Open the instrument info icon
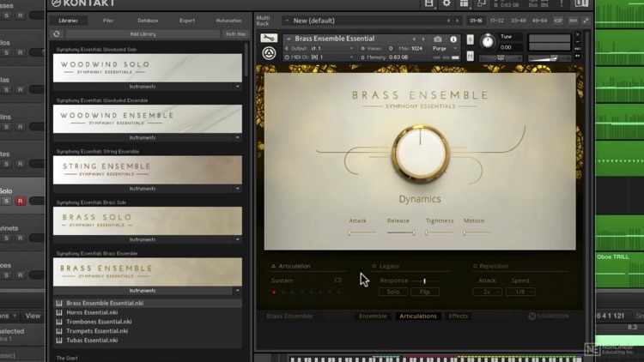644x362 pixels. pyautogui.click(x=453, y=39)
